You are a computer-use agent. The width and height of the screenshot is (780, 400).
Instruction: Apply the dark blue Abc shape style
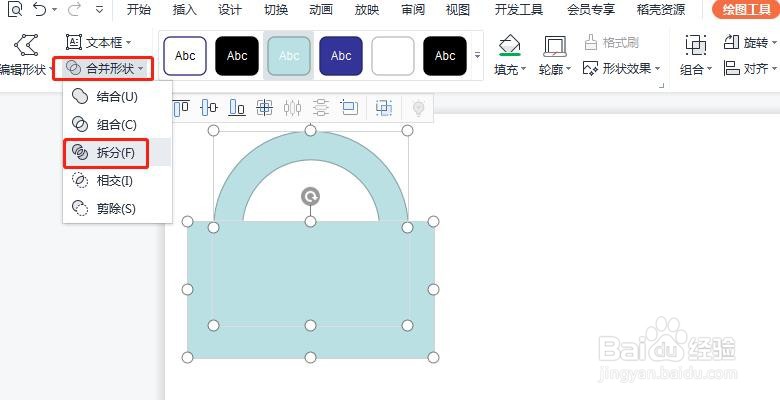(341, 56)
